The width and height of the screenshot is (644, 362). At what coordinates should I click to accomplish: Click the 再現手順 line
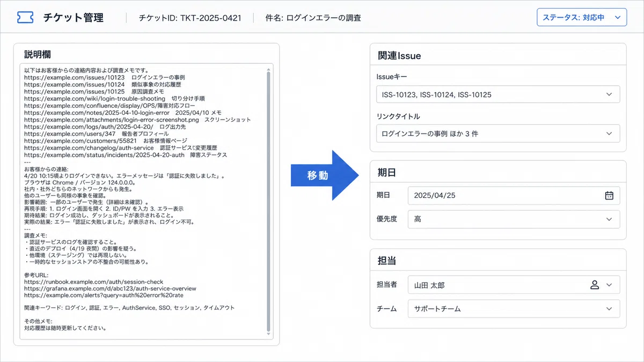(104, 208)
